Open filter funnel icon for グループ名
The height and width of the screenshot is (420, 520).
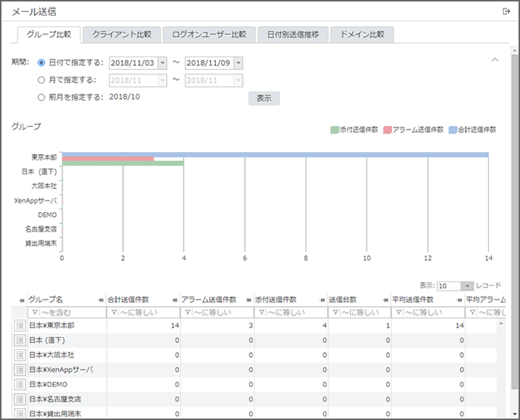tap(35, 312)
